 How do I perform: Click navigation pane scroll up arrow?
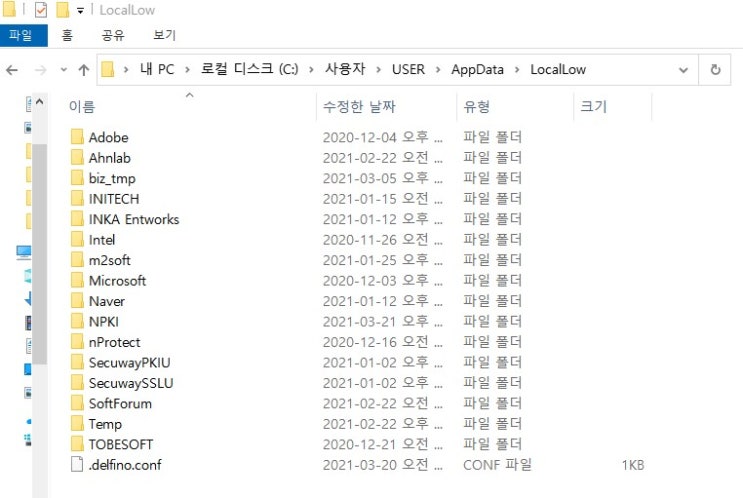[40, 101]
